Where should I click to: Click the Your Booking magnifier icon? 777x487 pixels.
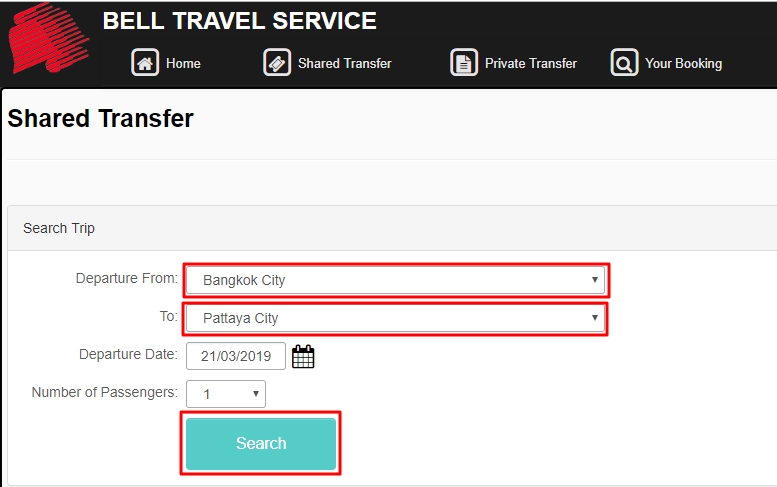point(624,63)
